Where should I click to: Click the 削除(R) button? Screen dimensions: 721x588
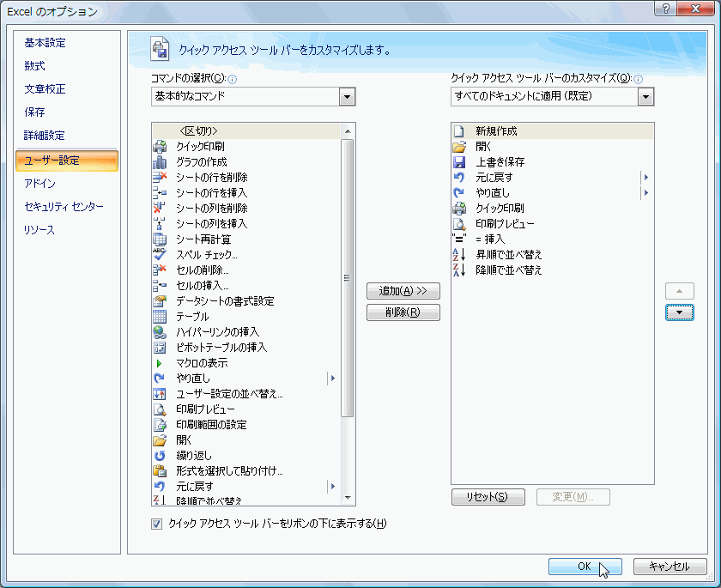pyautogui.click(x=403, y=312)
